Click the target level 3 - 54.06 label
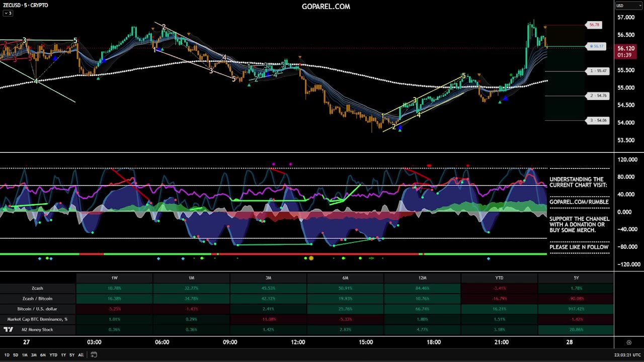This screenshot has width=644, height=362. click(x=598, y=121)
